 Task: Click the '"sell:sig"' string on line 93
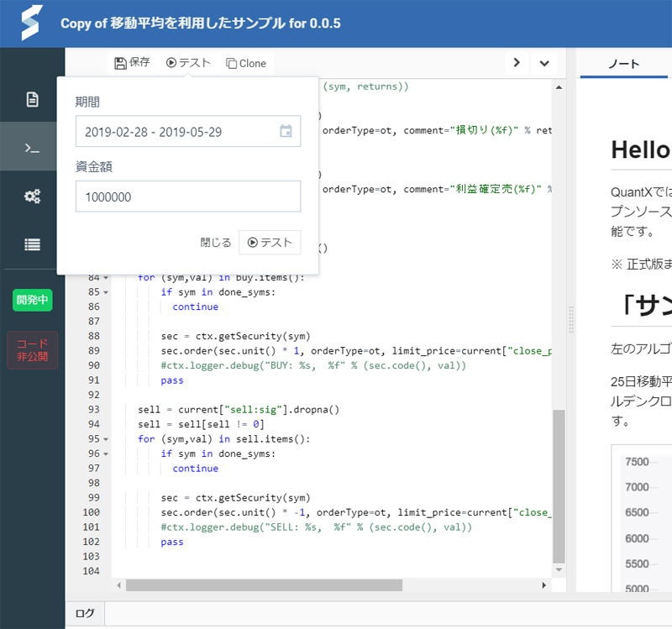click(254, 410)
